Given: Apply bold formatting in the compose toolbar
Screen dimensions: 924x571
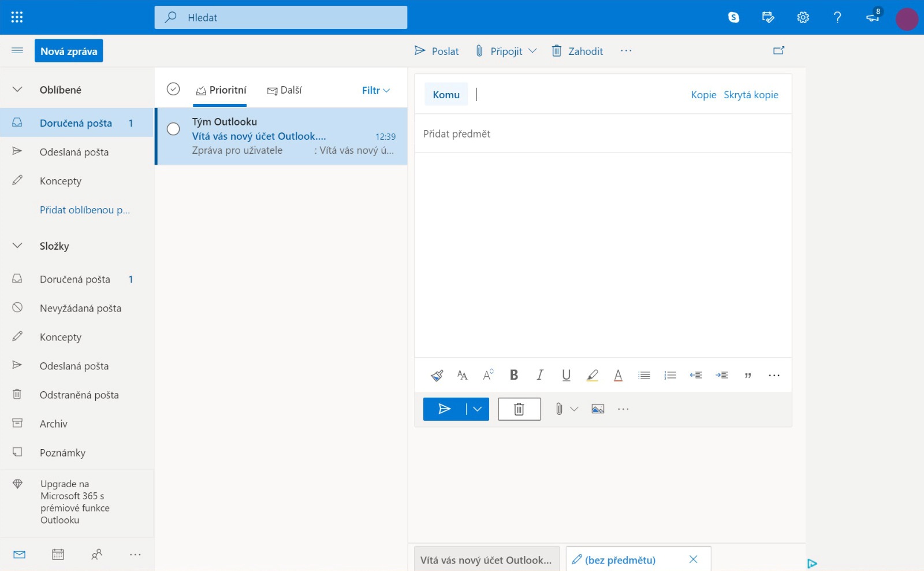Looking at the screenshot, I should coord(513,375).
